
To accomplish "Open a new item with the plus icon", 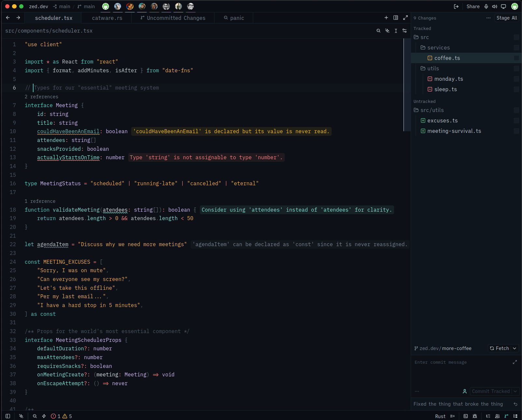I will point(386,18).
